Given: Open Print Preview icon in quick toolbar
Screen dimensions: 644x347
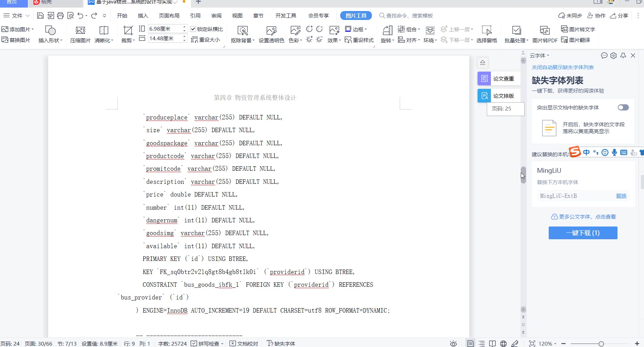Looking at the screenshot, I should point(71,15).
